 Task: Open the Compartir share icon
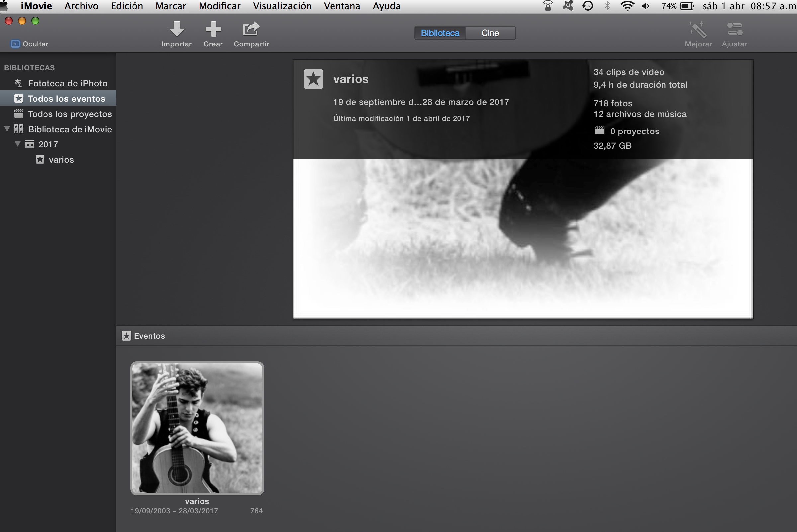point(251,29)
